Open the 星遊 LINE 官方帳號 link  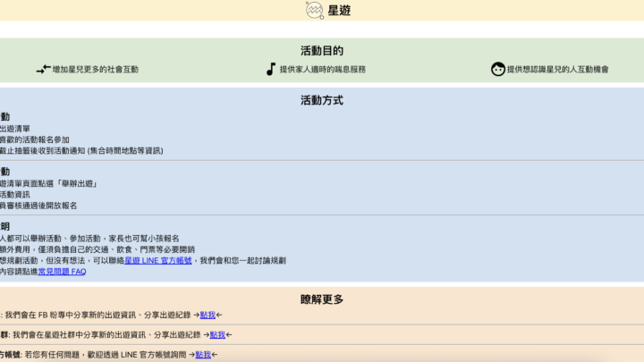click(x=158, y=260)
